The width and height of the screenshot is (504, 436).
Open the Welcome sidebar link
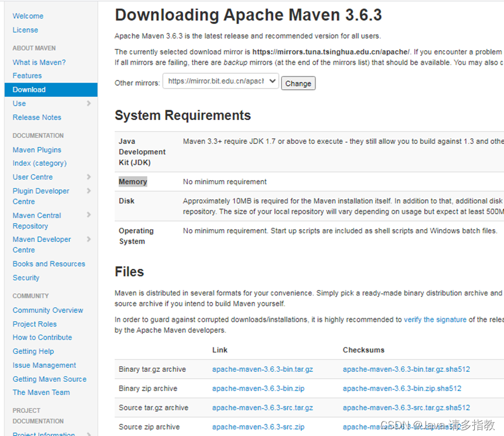tap(28, 16)
